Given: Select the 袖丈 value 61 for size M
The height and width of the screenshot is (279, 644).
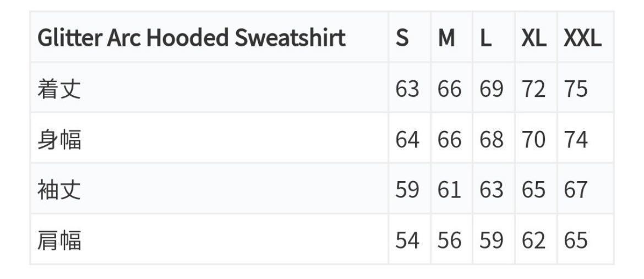Looking at the screenshot, I should coord(449,190).
